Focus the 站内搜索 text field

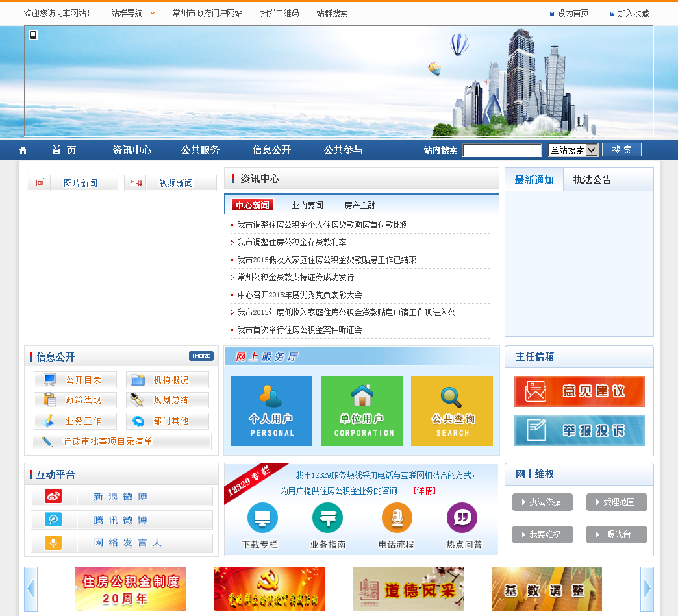click(x=502, y=150)
